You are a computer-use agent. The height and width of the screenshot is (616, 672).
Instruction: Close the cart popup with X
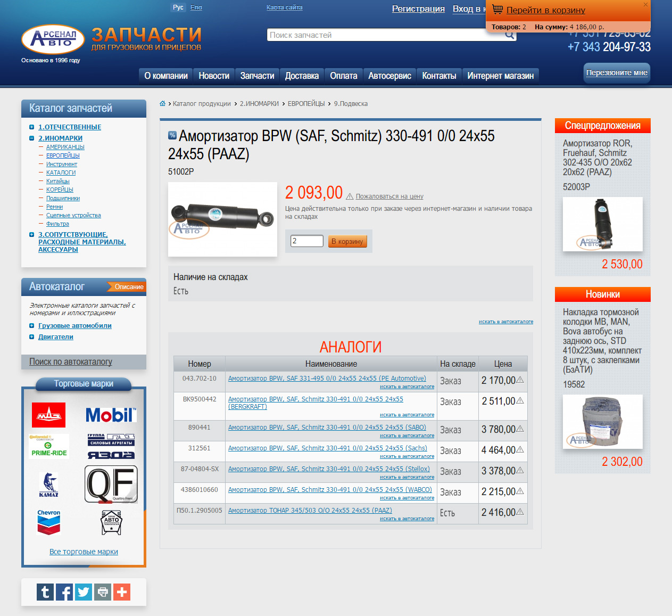(645, 5)
